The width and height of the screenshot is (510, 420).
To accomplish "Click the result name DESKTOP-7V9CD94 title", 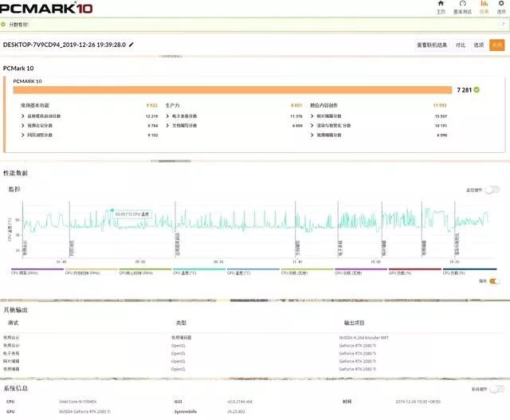I will pos(65,45).
